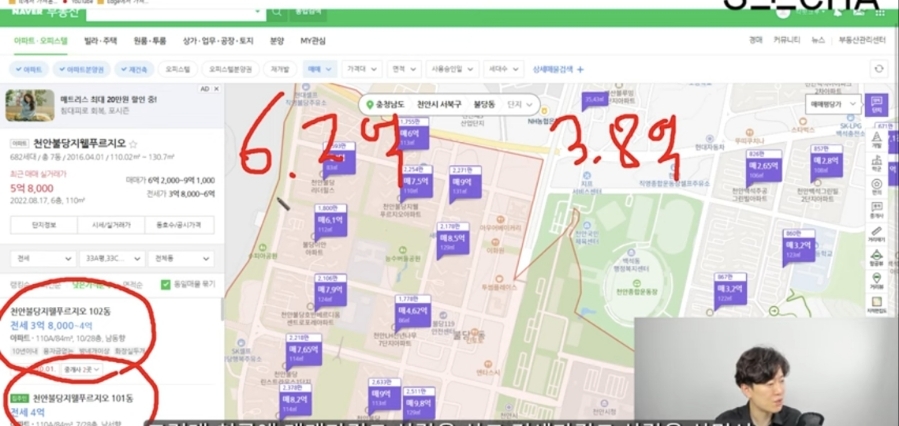The height and width of the screenshot is (426, 899).
Task: Open the 면적 area dropdown
Action: pos(404,69)
